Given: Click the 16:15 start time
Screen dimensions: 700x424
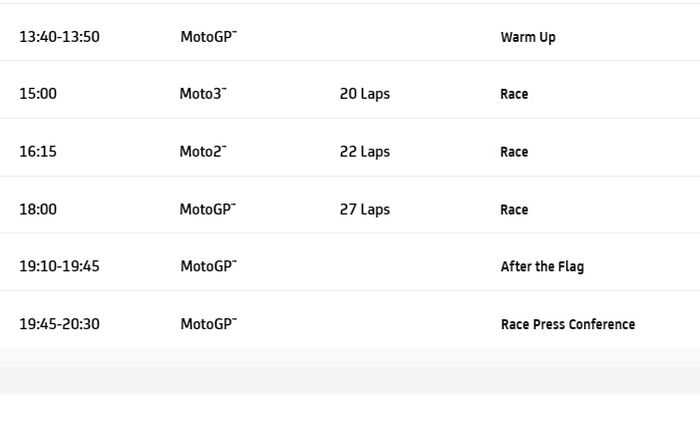Looking at the screenshot, I should coord(38,152).
